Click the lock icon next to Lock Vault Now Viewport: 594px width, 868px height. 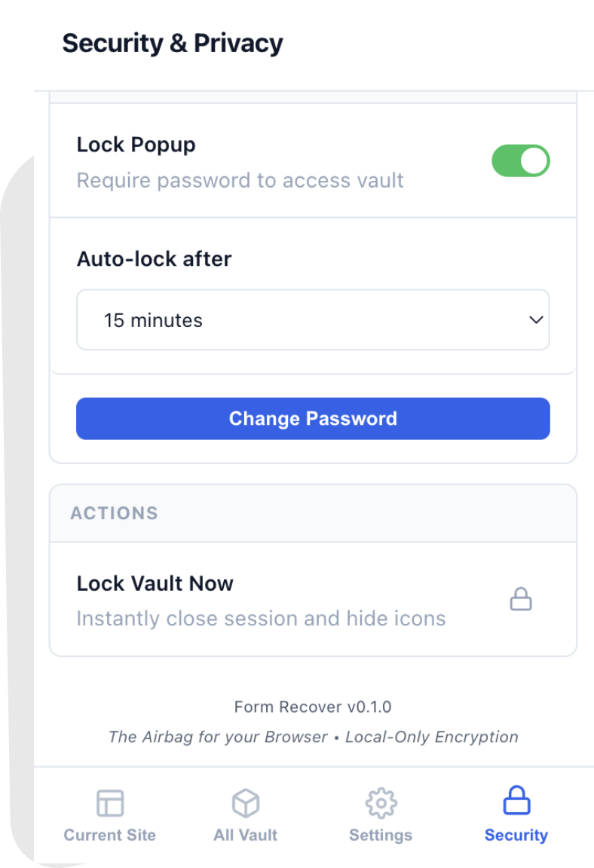coord(521,600)
